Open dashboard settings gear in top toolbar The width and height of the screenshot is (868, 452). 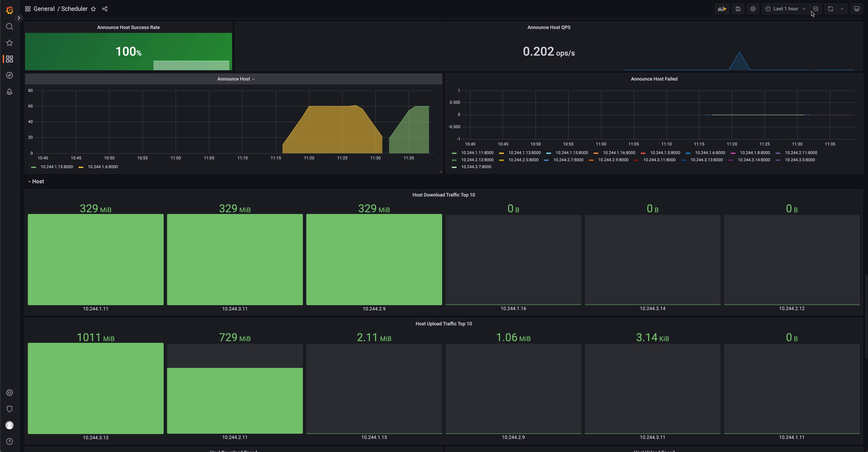click(x=753, y=9)
